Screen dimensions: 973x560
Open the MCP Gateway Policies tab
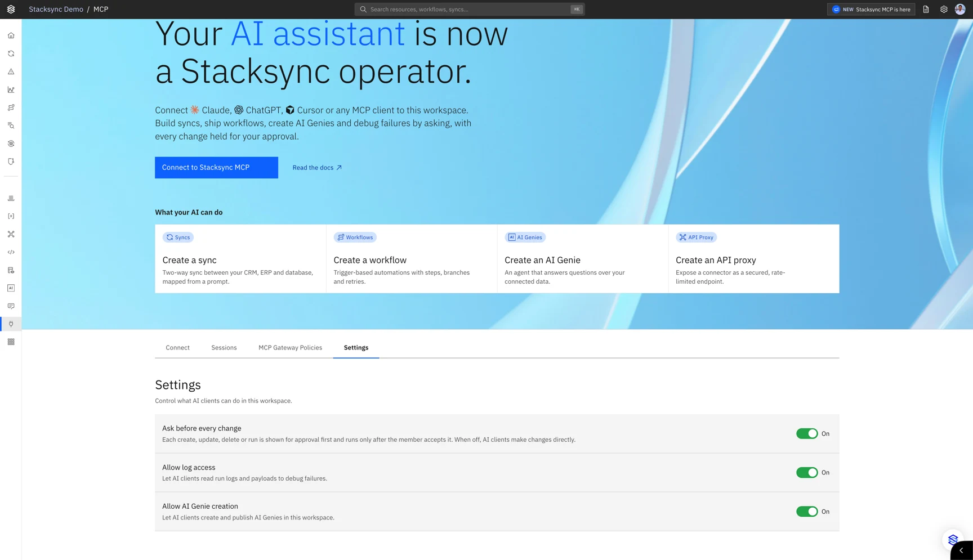tap(290, 348)
